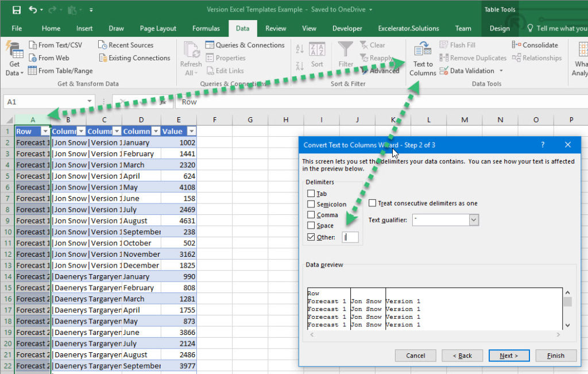Launch the Consolidate tool
The width and height of the screenshot is (588, 374).
[x=535, y=45]
